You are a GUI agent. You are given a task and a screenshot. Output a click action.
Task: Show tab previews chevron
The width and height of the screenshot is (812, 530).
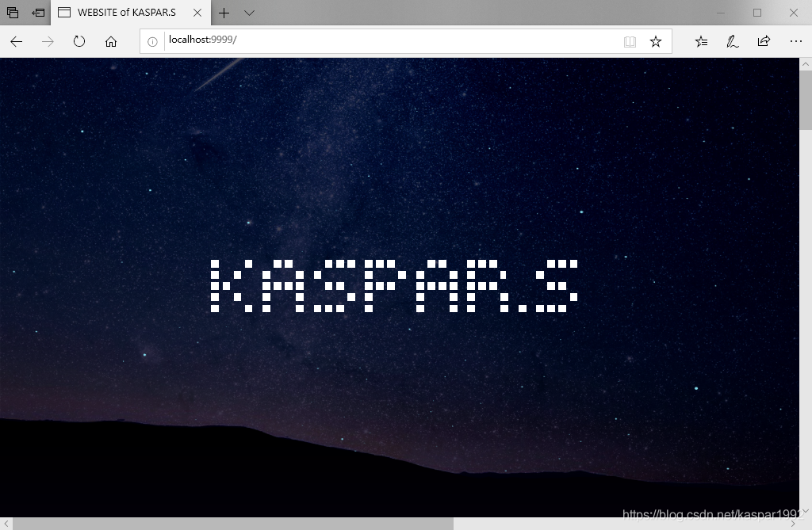pyautogui.click(x=249, y=13)
